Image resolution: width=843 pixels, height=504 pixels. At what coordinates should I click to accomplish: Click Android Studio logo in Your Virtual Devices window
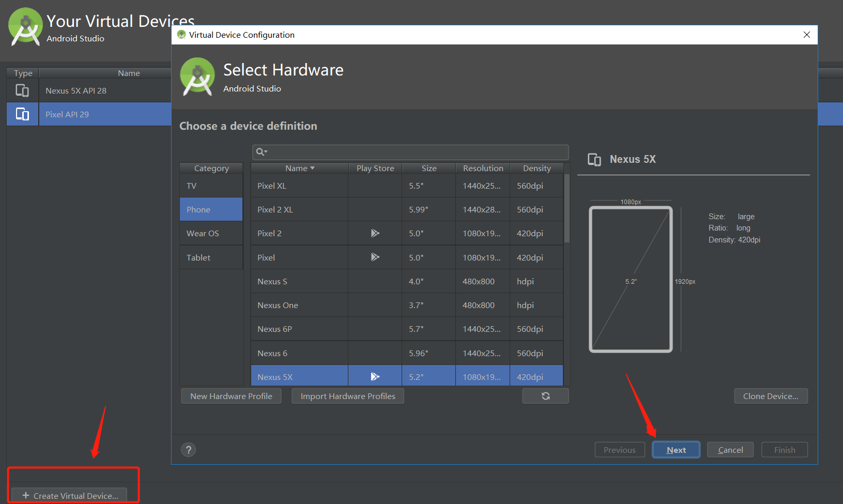(x=26, y=27)
